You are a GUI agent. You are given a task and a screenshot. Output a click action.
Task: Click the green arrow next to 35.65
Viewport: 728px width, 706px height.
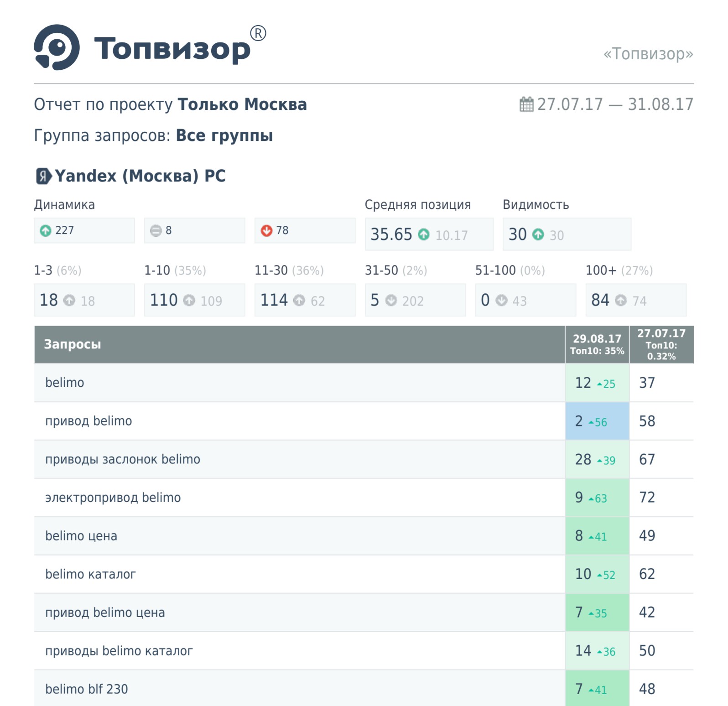click(x=424, y=234)
